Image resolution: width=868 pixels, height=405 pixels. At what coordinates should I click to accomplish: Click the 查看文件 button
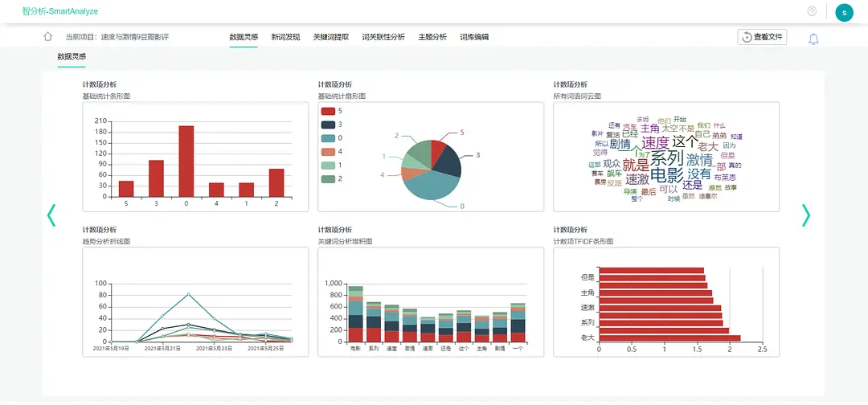pyautogui.click(x=762, y=37)
